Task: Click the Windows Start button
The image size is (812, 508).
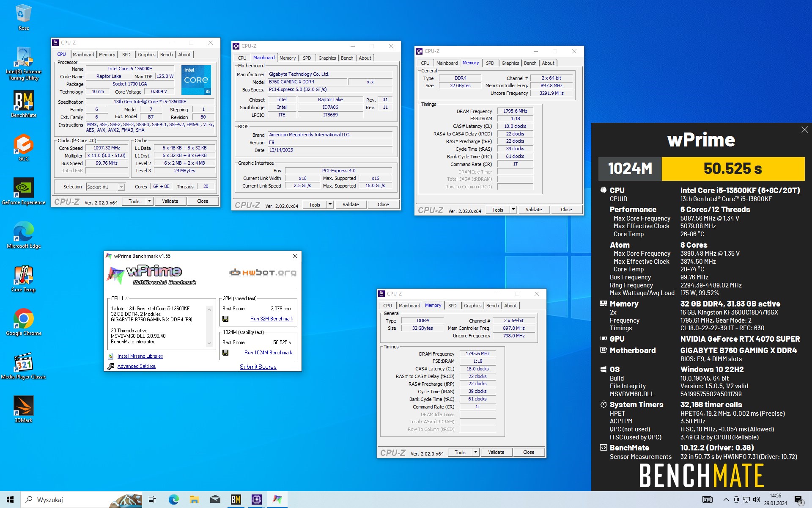Action: point(10,500)
